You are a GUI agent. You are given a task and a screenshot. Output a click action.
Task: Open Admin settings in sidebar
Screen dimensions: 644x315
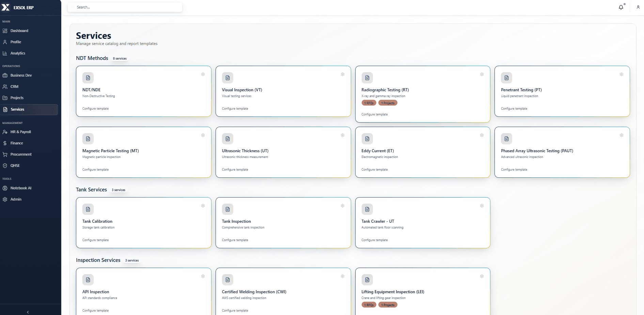click(x=29, y=199)
